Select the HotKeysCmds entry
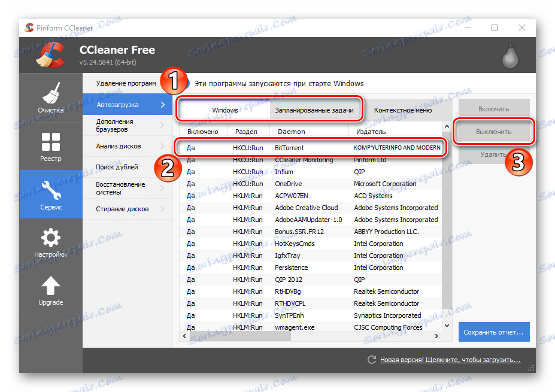Viewport: 555px width, 392px height. [311, 244]
